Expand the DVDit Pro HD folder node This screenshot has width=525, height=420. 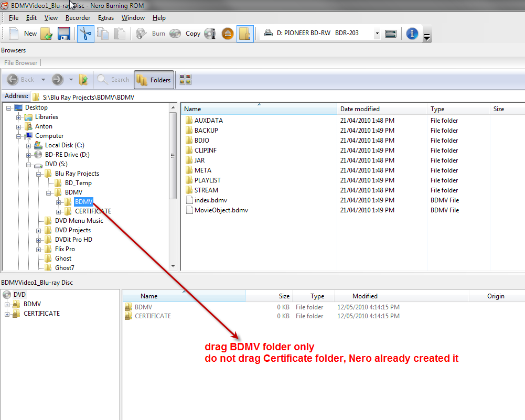38,240
